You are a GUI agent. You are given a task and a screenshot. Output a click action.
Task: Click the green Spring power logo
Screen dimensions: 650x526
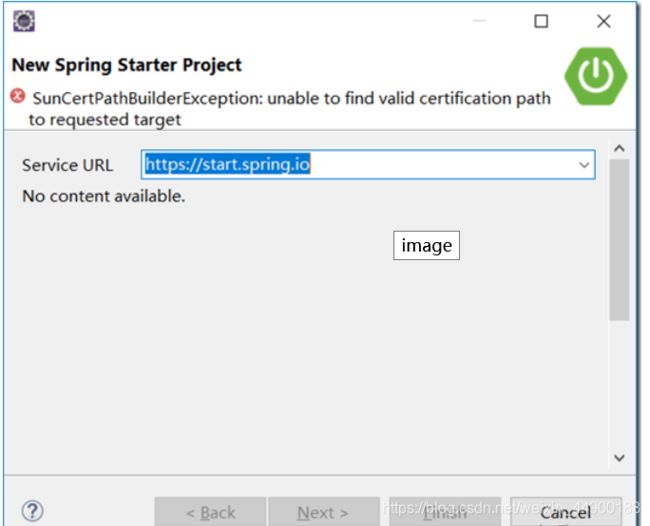click(x=596, y=76)
